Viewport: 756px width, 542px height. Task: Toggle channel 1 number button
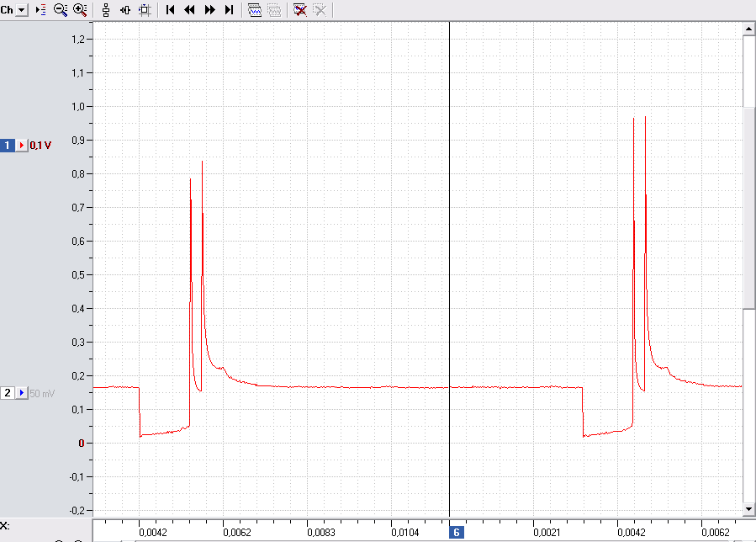(8, 146)
